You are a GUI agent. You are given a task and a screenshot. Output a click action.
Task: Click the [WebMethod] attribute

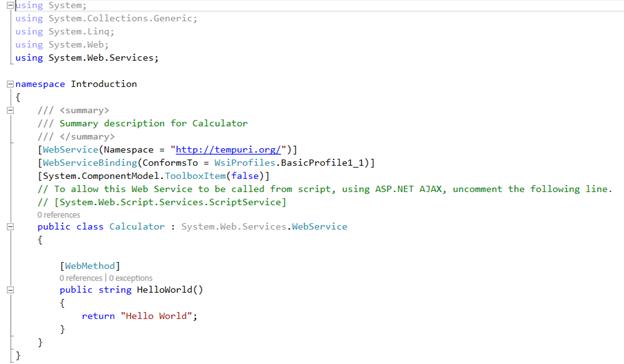90,266
